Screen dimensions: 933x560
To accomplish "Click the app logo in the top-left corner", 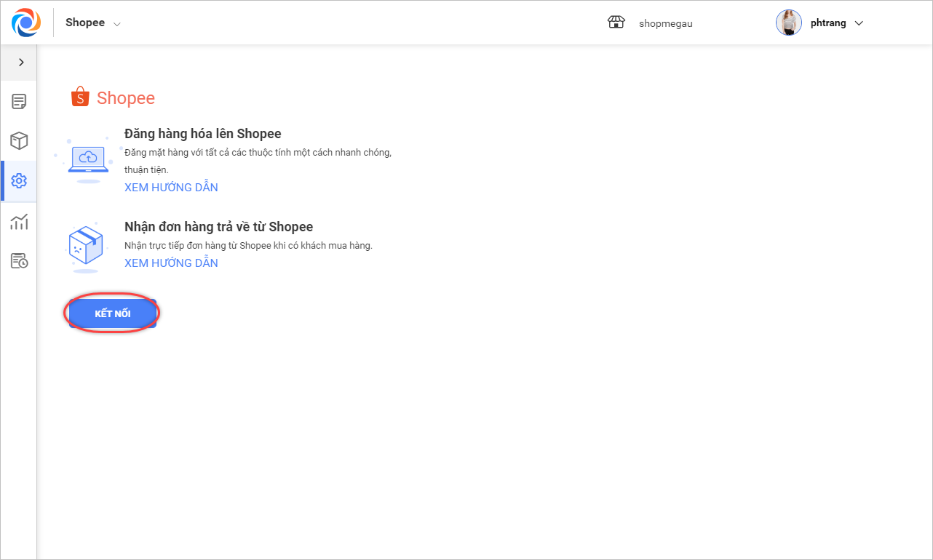I will tap(26, 23).
